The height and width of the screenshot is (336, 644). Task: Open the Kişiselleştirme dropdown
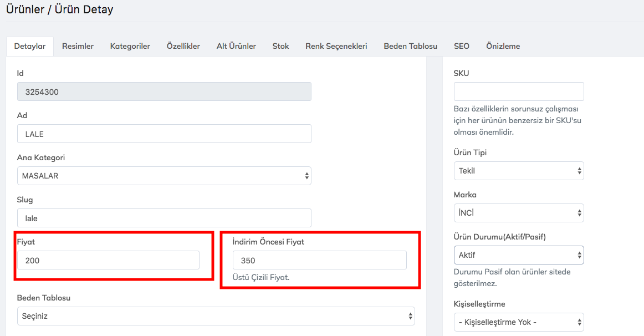click(518, 322)
